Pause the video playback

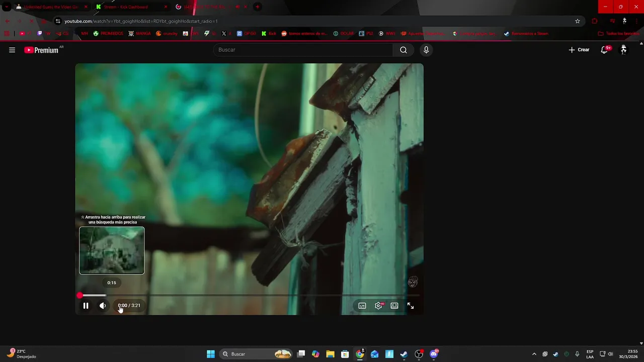[x=86, y=306]
